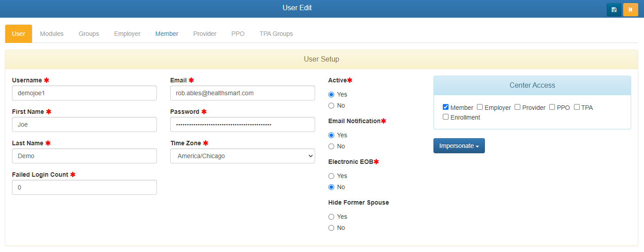Image resolution: width=644 pixels, height=252 pixels.
Task: Go to the Employer tab
Action: pos(127,34)
